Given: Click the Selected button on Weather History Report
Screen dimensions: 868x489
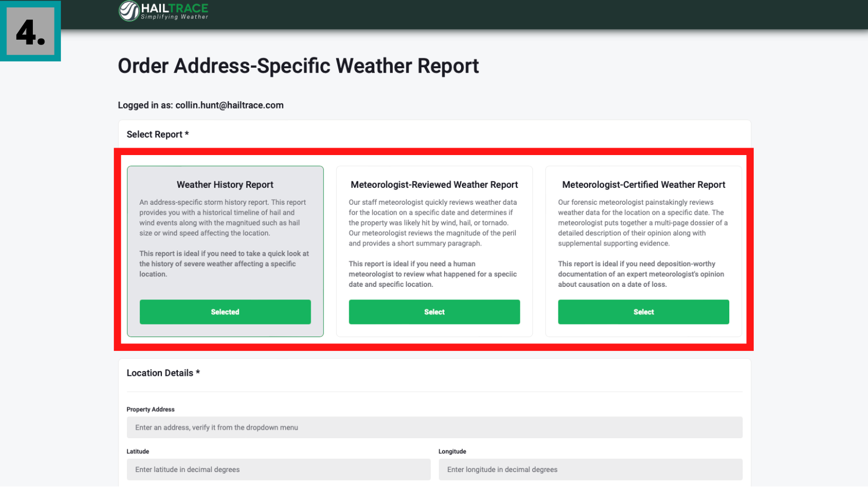Looking at the screenshot, I should [x=225, y=312].
